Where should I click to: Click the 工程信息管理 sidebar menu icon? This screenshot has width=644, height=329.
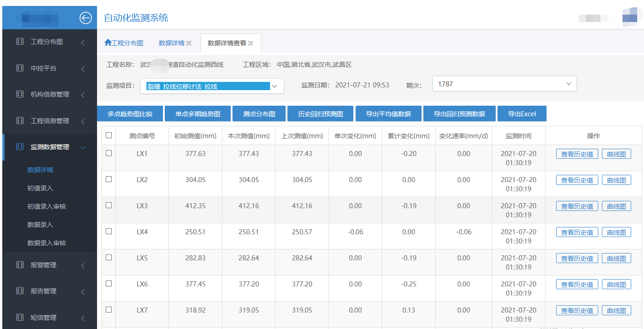20,121
